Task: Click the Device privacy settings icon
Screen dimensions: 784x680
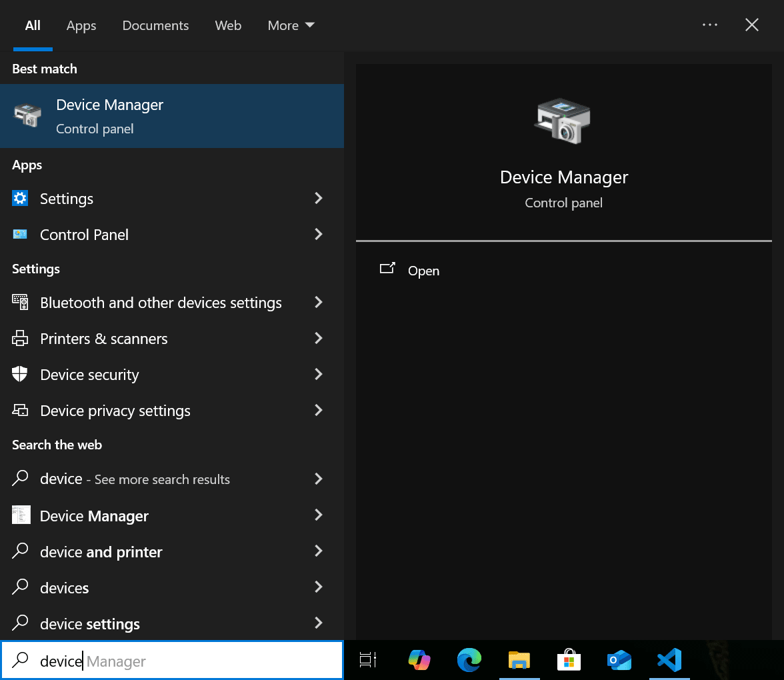Action: [x=19, y=410]
